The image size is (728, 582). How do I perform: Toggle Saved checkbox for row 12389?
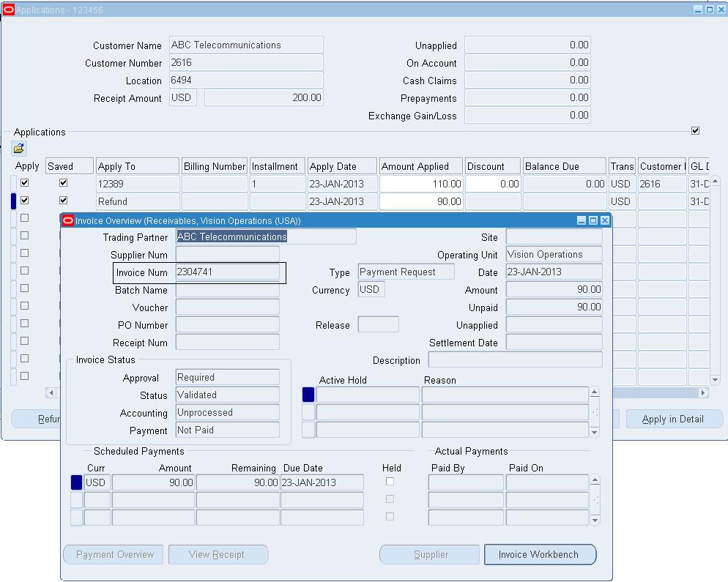(64, 183)
